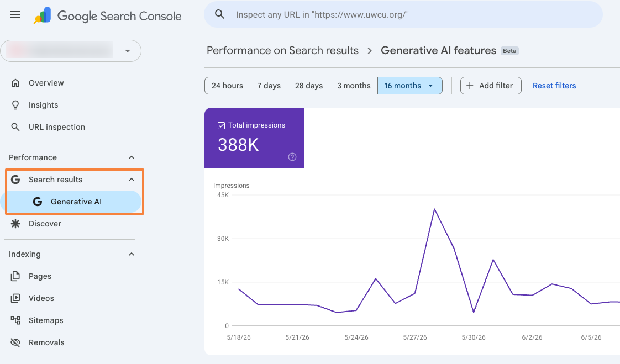Click the Sitemaps tree icon
Viewport: 620px width, 364px height.
tap(15, 320)
